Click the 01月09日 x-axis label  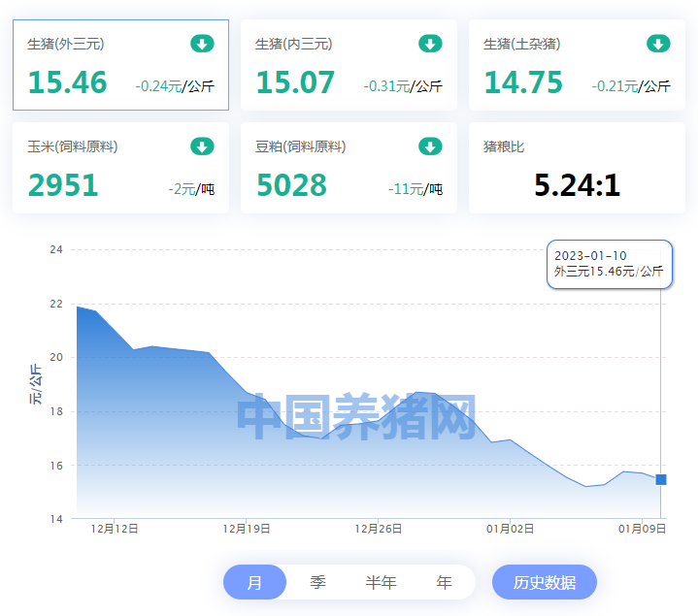coord(642,529)
